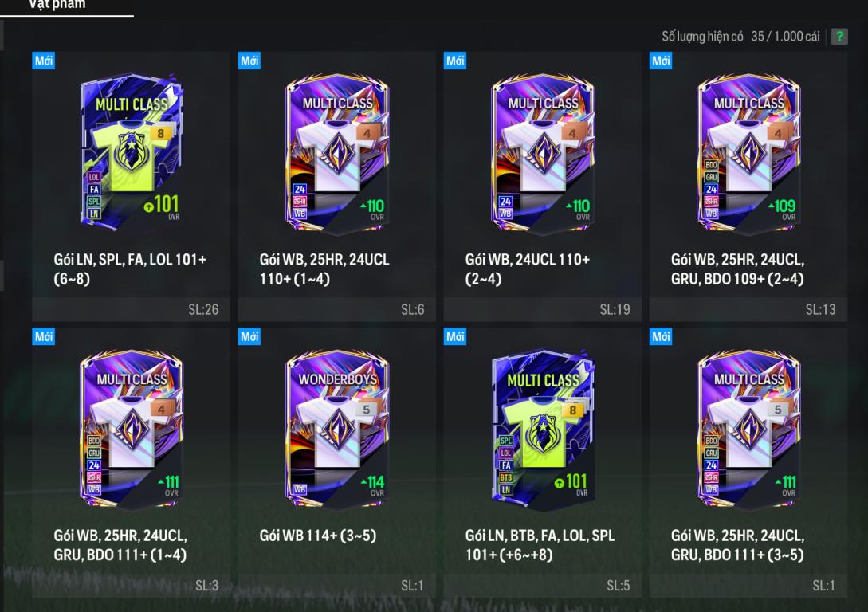Click the SL:19 quantity bar
Image resolution: width=868 pixels, height=612 pixels.
[x=543, y=309]
